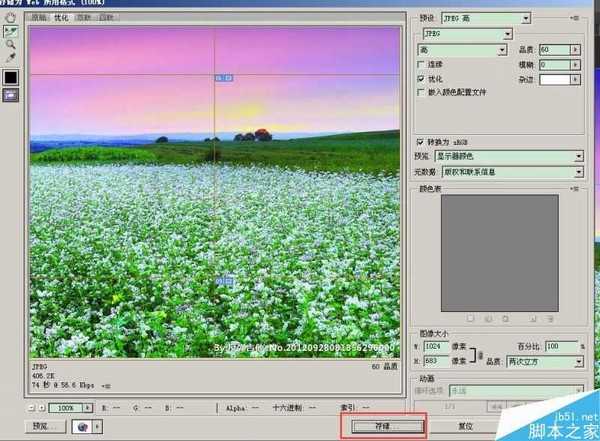This screenshot has height=441, width=600.
Task: Open the preset options flyout menu
Action: (x=579, y=19)
